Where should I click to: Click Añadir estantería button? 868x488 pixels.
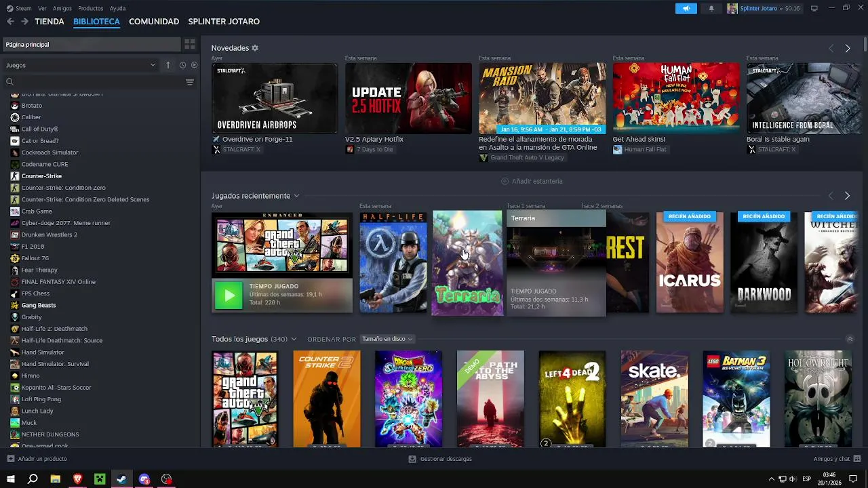click(x=532, y=181)
